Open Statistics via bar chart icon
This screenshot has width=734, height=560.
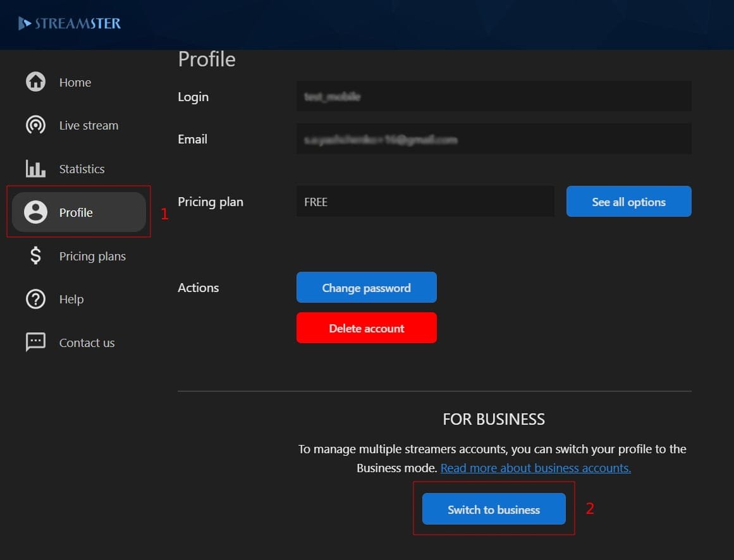coord(35,169)
